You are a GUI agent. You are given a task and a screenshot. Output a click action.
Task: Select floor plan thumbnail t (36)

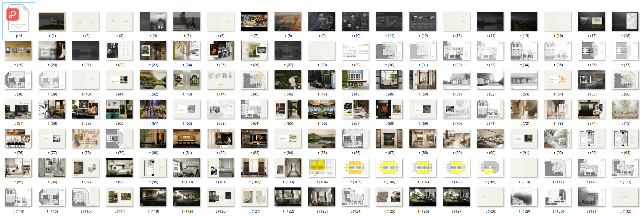[591, 51]
